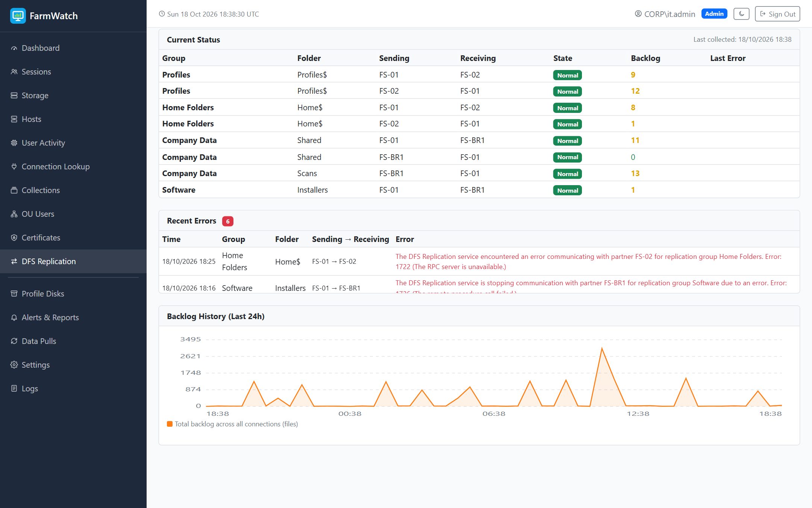Open User Activity page
Image resolution: width=812 pixels, height=508 pixels.
(x=73, y=143)
